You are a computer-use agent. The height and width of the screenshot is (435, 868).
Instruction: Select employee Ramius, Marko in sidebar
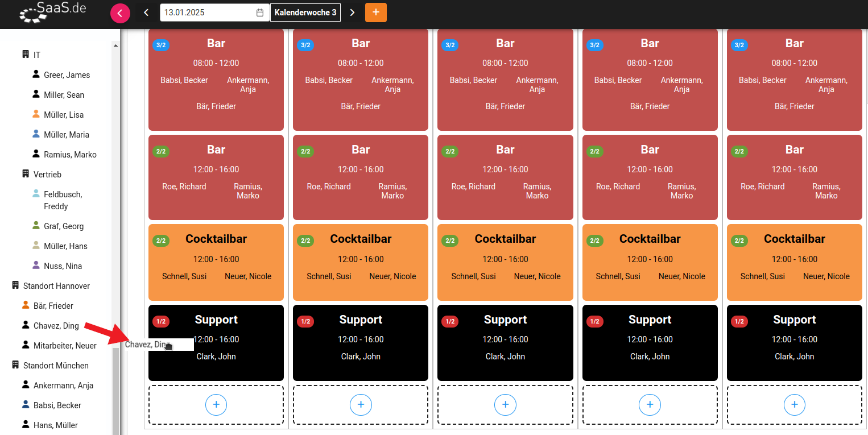click(70, 155)
